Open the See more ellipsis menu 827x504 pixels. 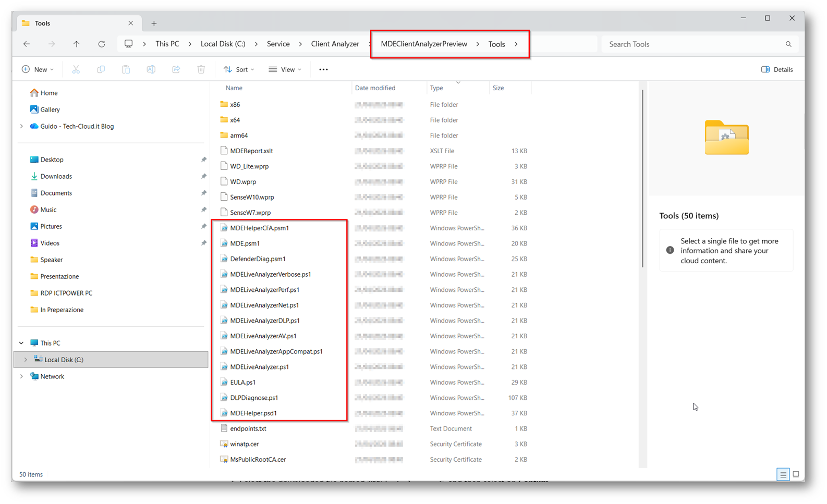point(323,69)
